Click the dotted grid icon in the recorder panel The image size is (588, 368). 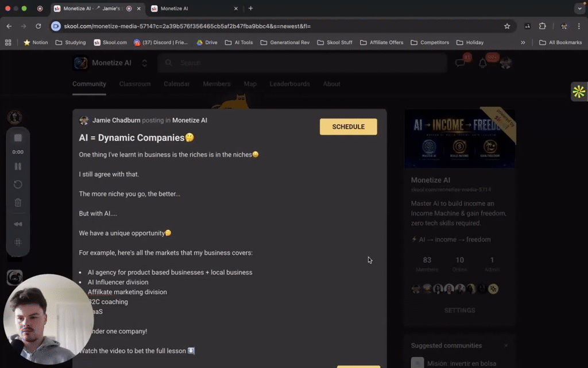(18, 242)
